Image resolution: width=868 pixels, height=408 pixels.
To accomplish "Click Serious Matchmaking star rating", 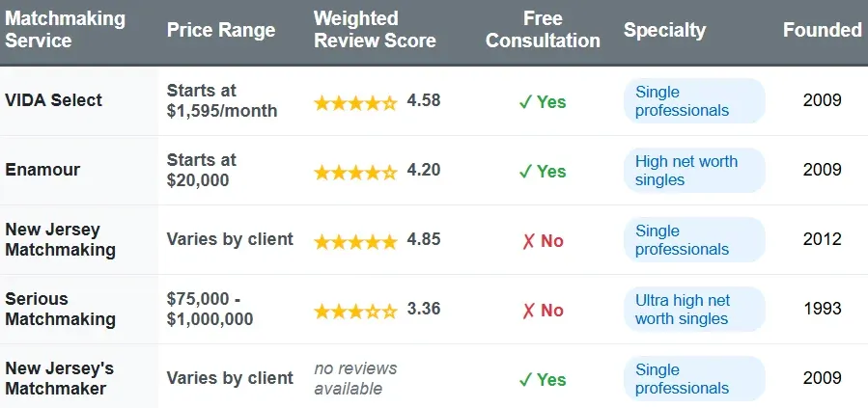I will click(355, 311).
